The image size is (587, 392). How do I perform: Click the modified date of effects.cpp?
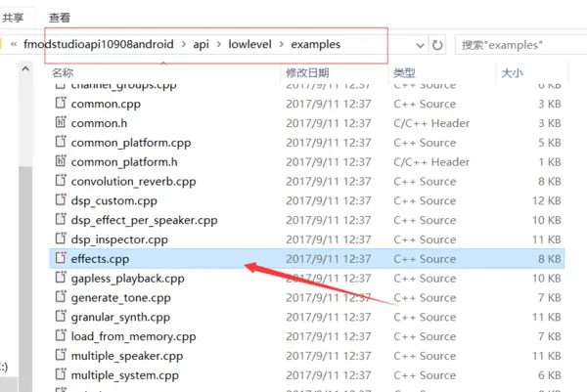(x=329, y=259)
